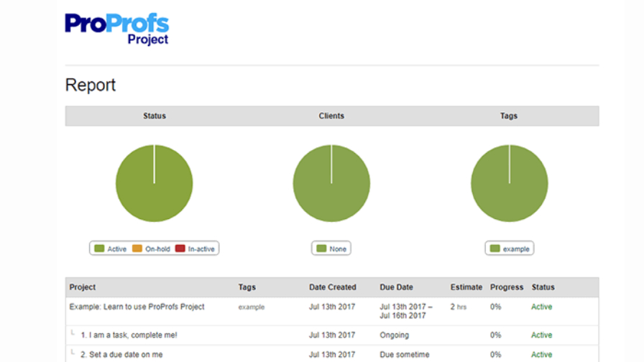
Task: Click the Clients chart header
Action: tap(331, 116)
